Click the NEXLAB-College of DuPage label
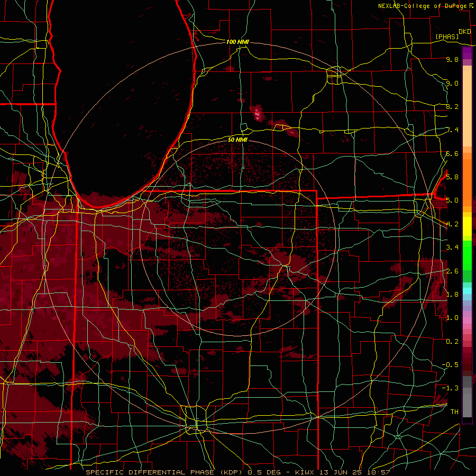Image resolution: width=476 pixels, height=476 pixels. click(x=422, y=6)
